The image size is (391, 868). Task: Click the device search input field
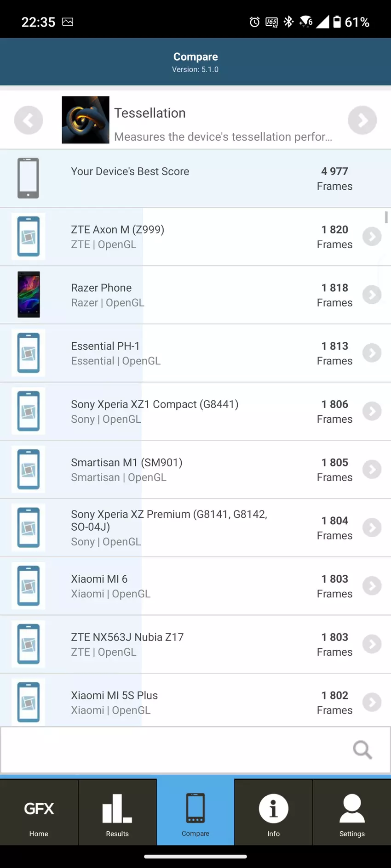(175, 750)
